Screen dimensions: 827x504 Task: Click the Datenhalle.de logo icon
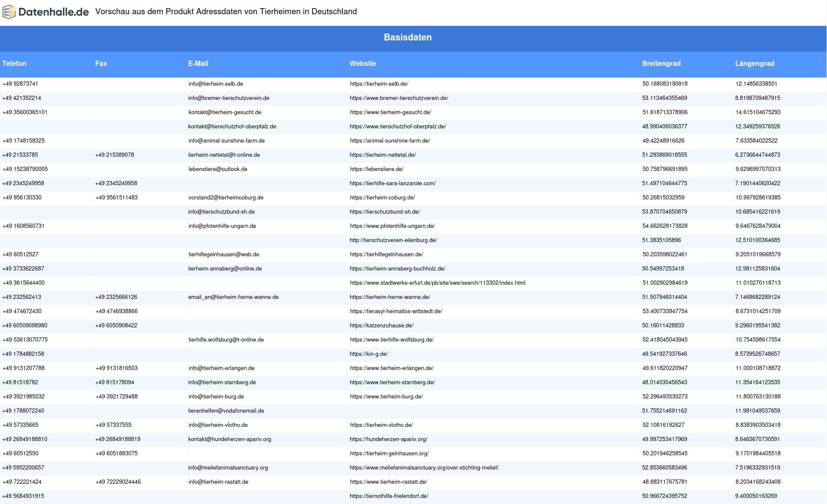coord(9,12)
